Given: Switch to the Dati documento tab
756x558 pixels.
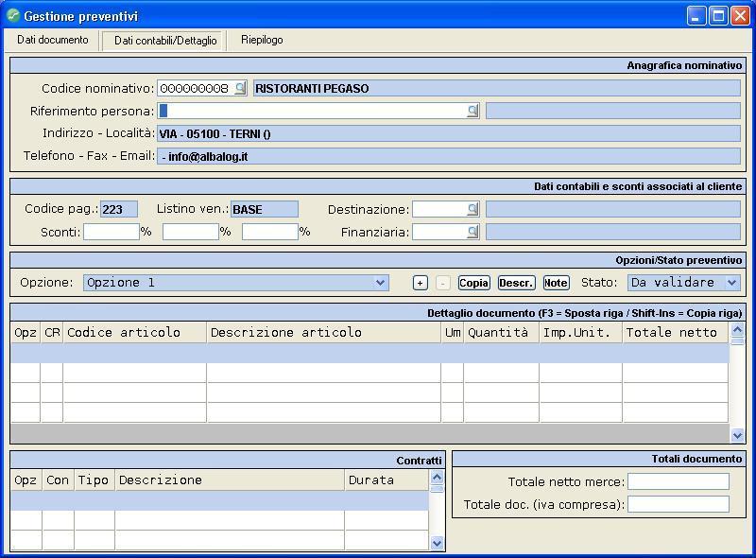Looking at the screenshot, I should pos(53,40).
